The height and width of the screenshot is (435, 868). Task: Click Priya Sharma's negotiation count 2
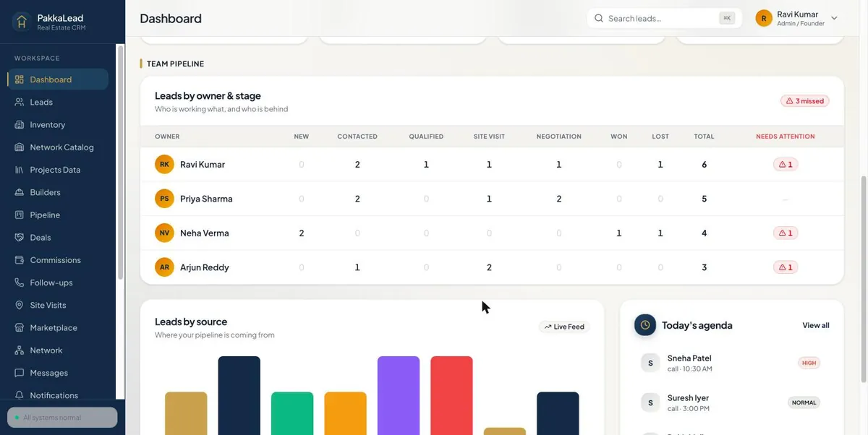(x=559, y=199)
